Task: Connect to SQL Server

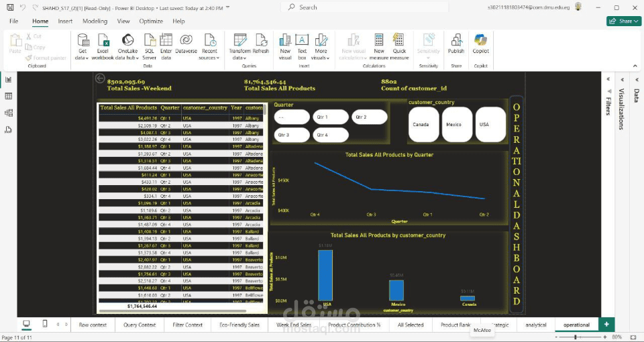Action: pos(150,47)
